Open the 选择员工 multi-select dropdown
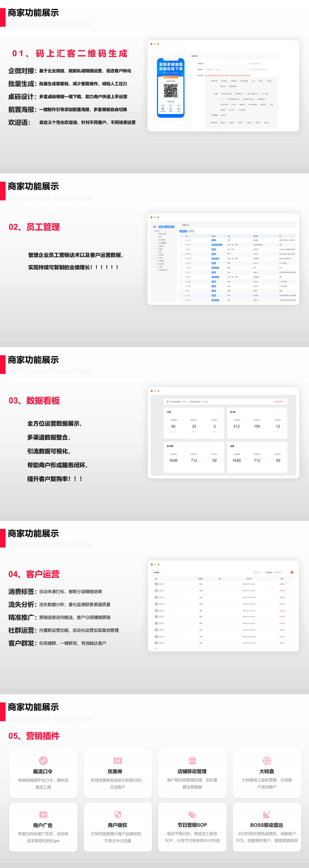Screen dimensions: 309x868 pyautogui.click(x=227, y=69)
